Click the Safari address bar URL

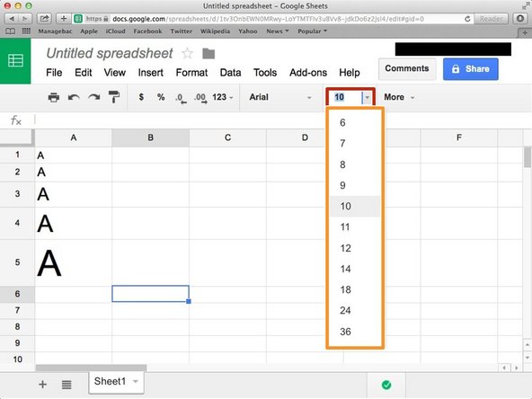[x=268, y=19]
